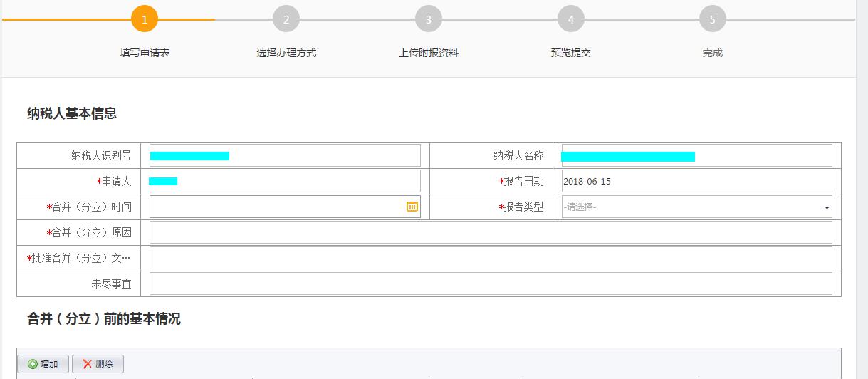The width and height of the screenshot is (868, 379).
Task: Select the 填写申请表 step label
Action: point(145,53)
